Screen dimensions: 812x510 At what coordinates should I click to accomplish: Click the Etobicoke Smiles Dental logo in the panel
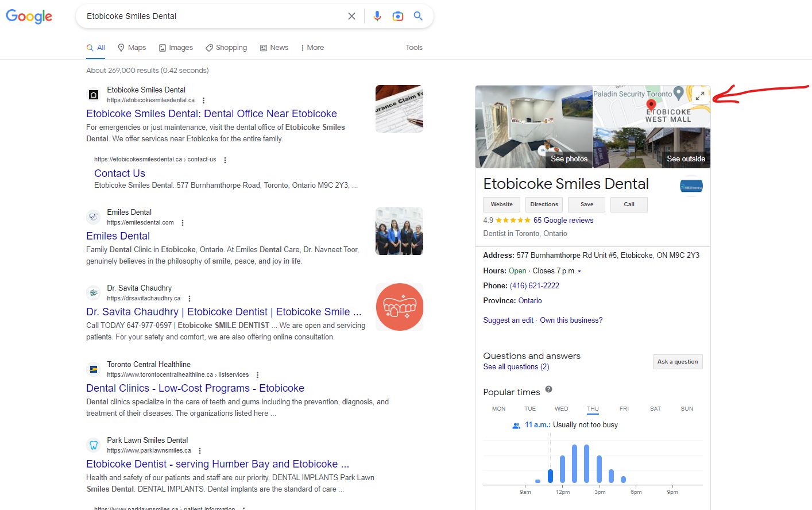pos(691,185)
